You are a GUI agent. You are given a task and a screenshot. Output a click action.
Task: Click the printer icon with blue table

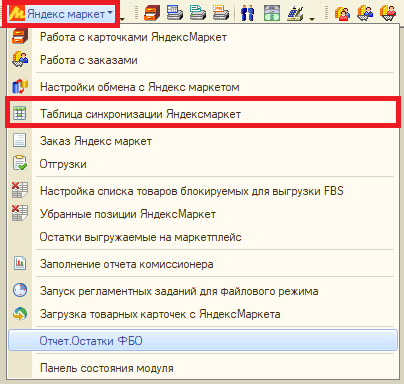(x=175, y=13)
